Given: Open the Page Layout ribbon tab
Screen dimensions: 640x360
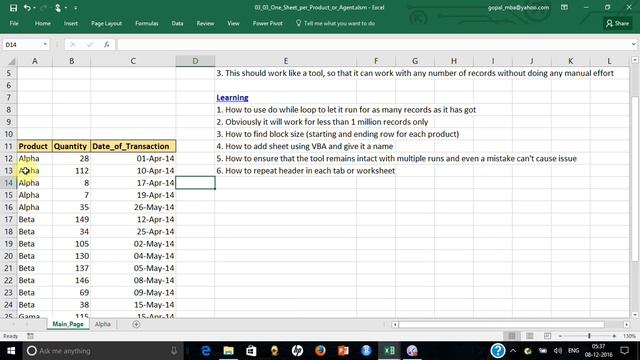Looking at the screenshot, I should [106, 23].
